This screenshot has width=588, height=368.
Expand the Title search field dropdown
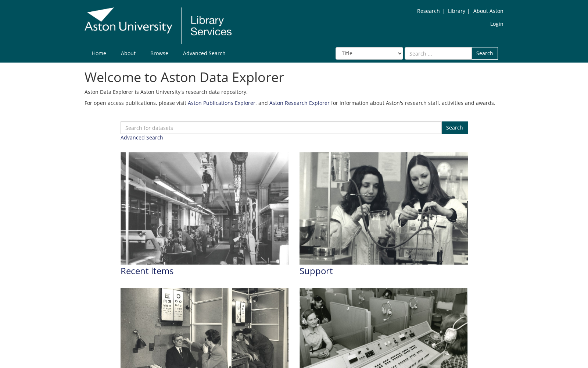(x=369, y=53)
